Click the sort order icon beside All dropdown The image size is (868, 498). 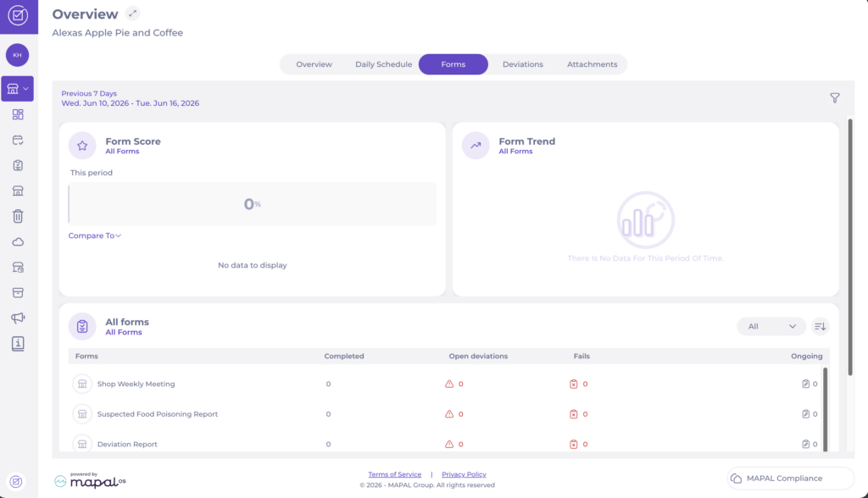point(821,326)
